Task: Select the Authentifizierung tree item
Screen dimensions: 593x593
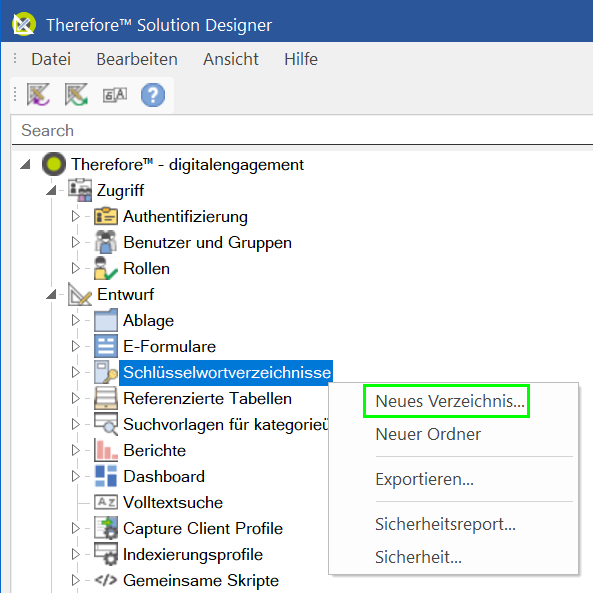Action: tap(185, 216)
